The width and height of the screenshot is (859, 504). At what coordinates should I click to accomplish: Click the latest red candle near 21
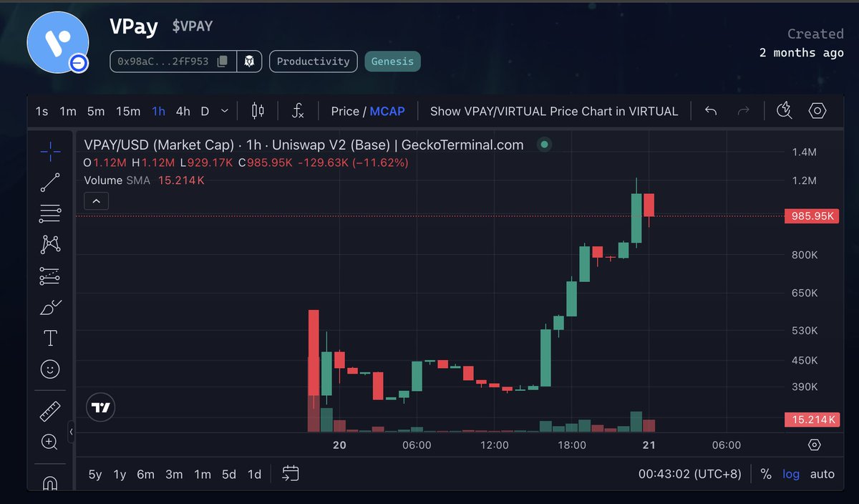pyautogui.click(x=649, y=205)
